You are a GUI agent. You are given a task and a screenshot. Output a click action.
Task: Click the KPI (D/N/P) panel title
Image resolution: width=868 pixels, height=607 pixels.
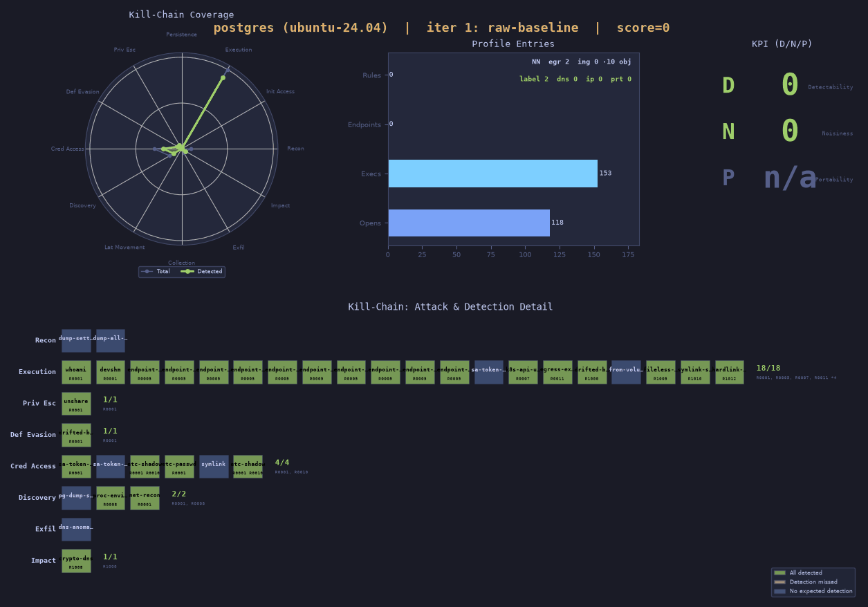(782, 44)
